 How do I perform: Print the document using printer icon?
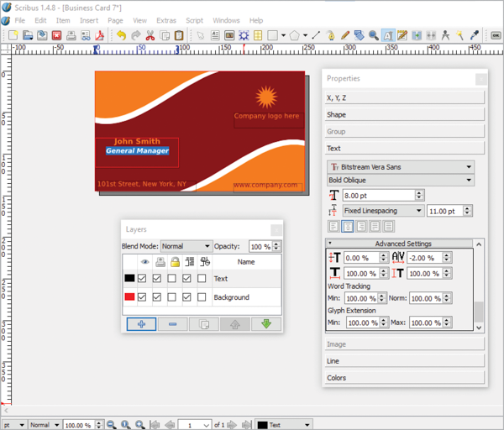pyautogui.click(x=71, y=35)
